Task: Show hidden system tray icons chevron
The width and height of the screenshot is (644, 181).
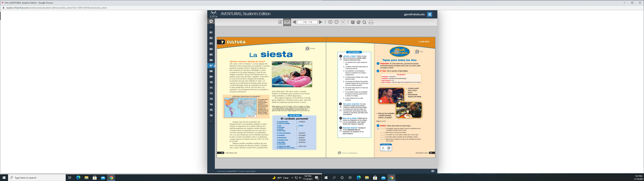Action: [x=292, y=178]
